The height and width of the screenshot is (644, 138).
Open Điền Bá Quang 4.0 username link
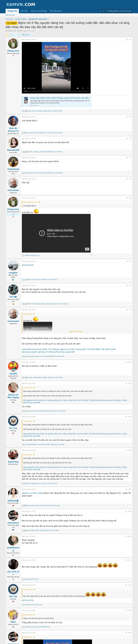click(x=13, y=130)
